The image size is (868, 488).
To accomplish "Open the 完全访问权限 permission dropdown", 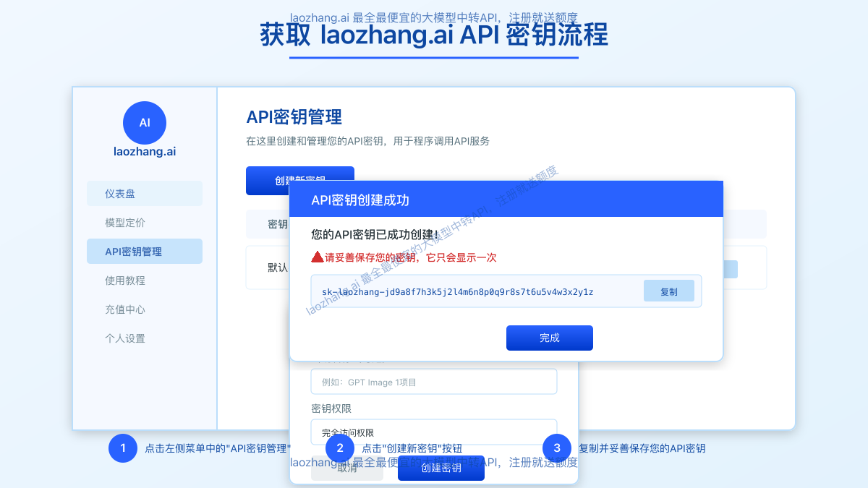I will 434,432.
